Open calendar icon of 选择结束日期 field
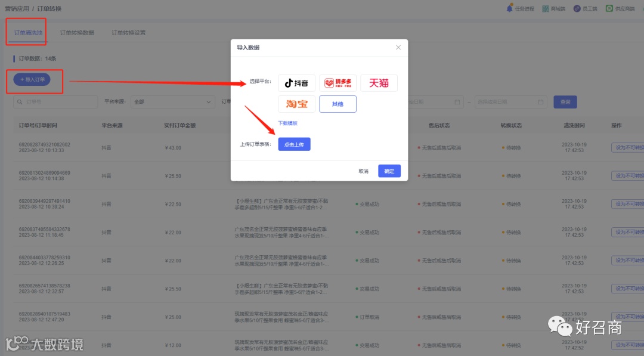Screen dimensions: 644x356 [540, 102]
